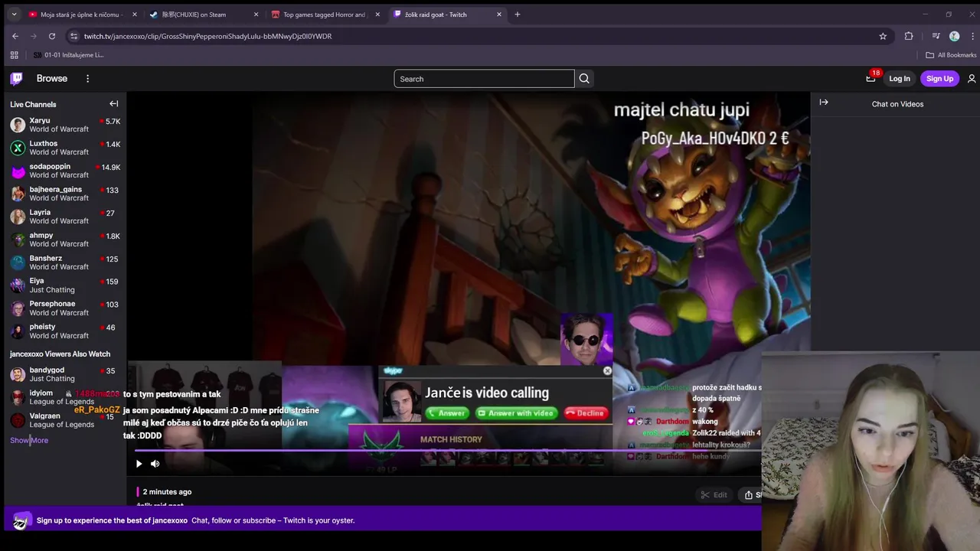This screenshot has height=551, width=980.
Task: Open Chrome three-dot menu
Action: (x=971, y=36)
